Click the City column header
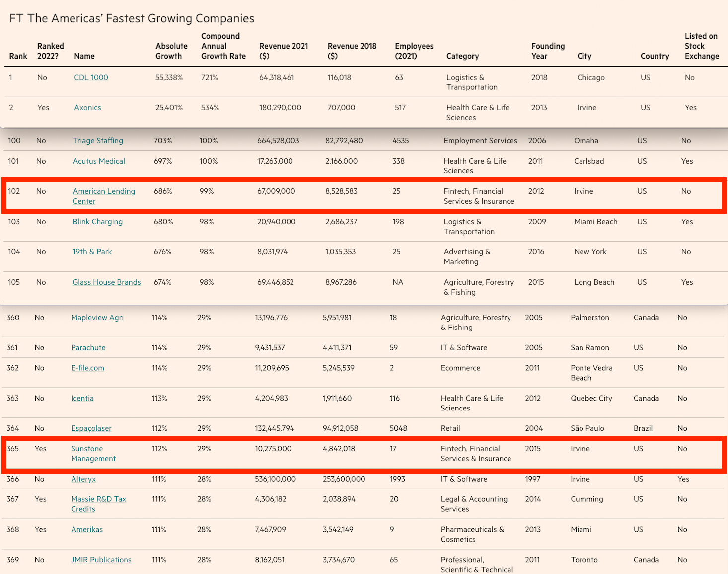 584,56
